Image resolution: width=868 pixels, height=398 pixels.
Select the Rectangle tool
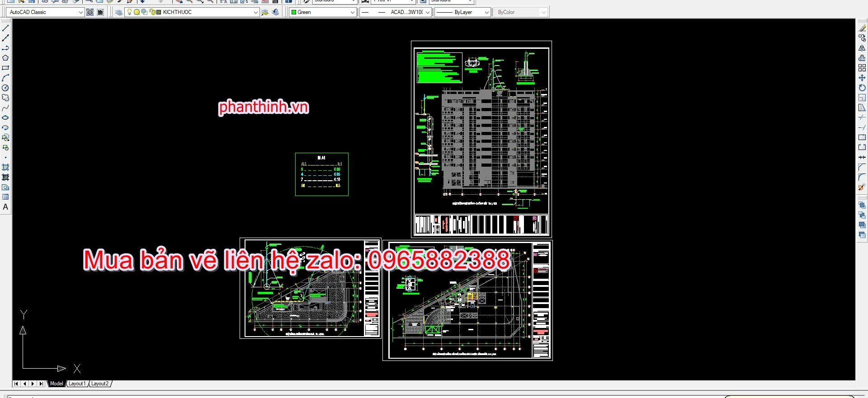coord(5,68)
